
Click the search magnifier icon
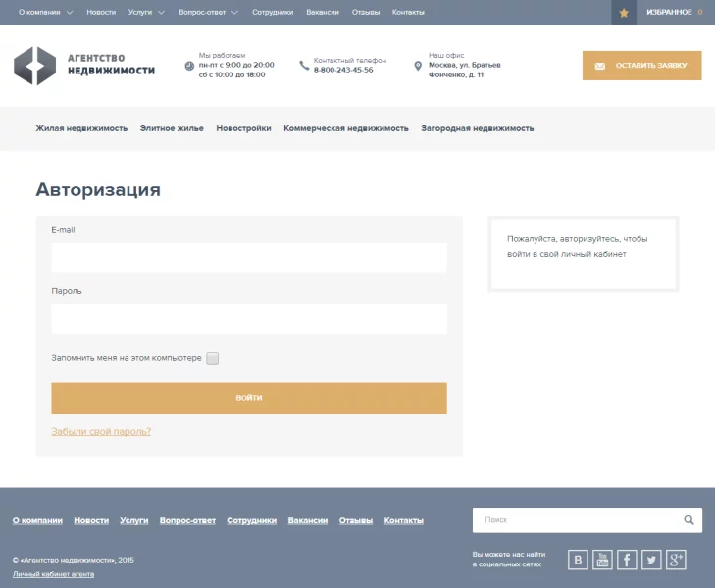689,520
